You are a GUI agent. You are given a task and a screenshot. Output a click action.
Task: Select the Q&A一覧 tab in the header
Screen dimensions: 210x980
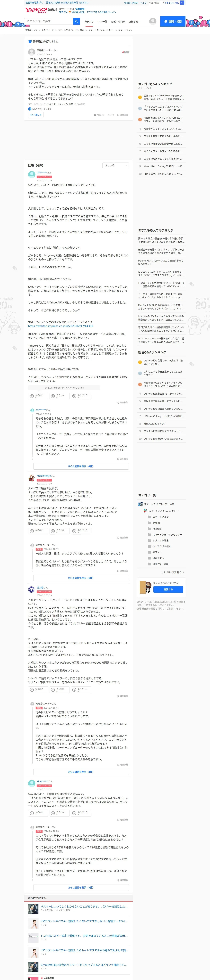(x=103, y=22)
